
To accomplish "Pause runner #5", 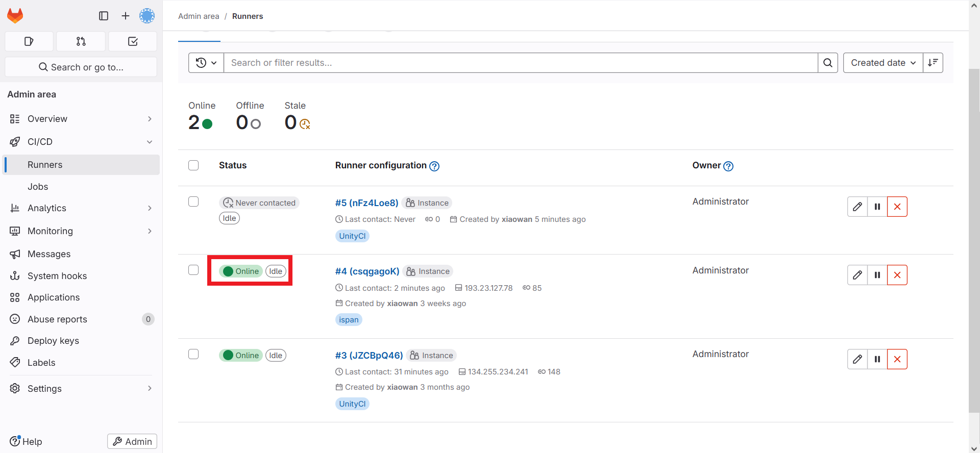I will 877,207.
